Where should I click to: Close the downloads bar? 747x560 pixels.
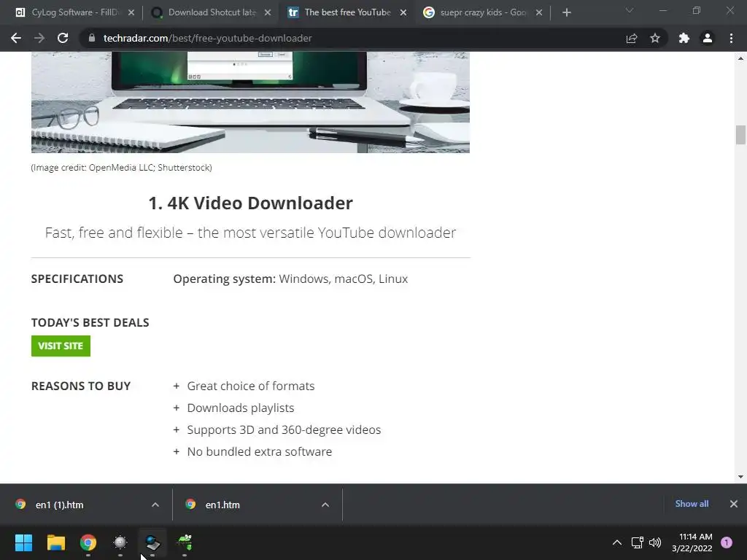pyautogui.click(x=734, y=504)
